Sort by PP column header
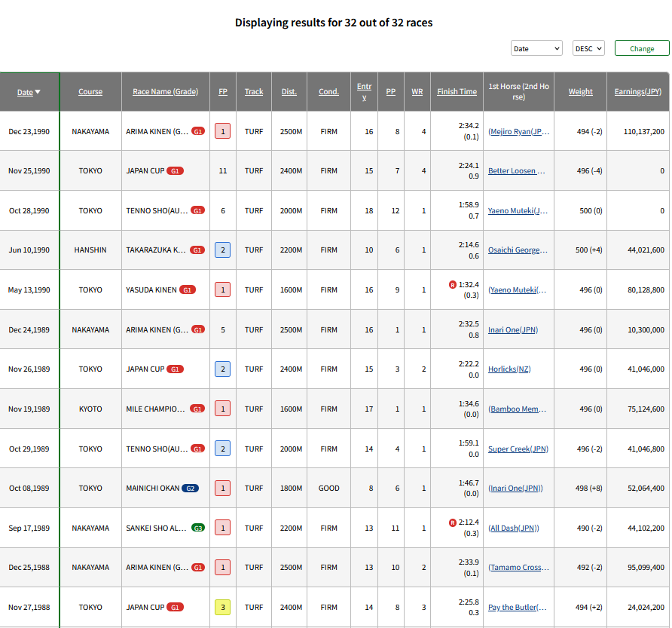This screenshot has width=672, height=628. [x=391, y=92]
